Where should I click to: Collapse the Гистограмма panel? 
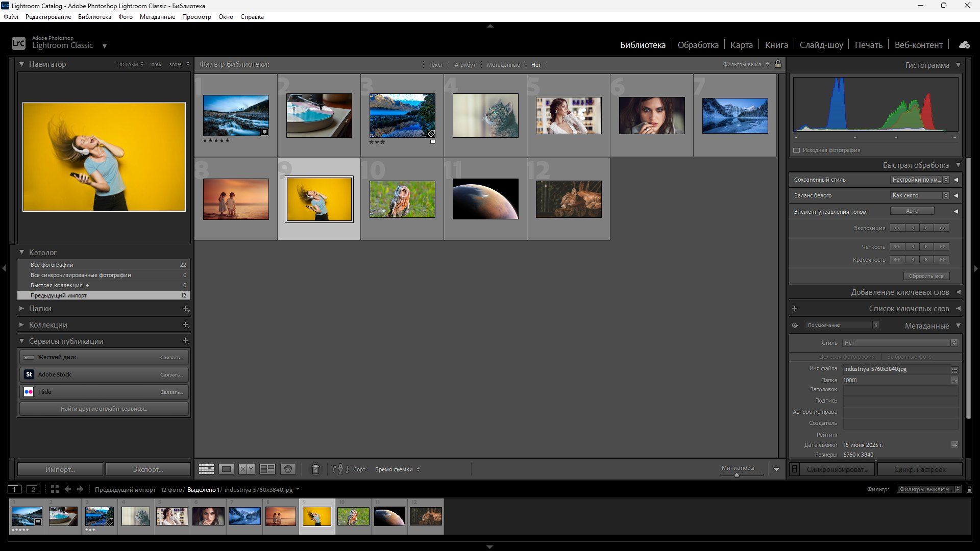coord(958,65)
